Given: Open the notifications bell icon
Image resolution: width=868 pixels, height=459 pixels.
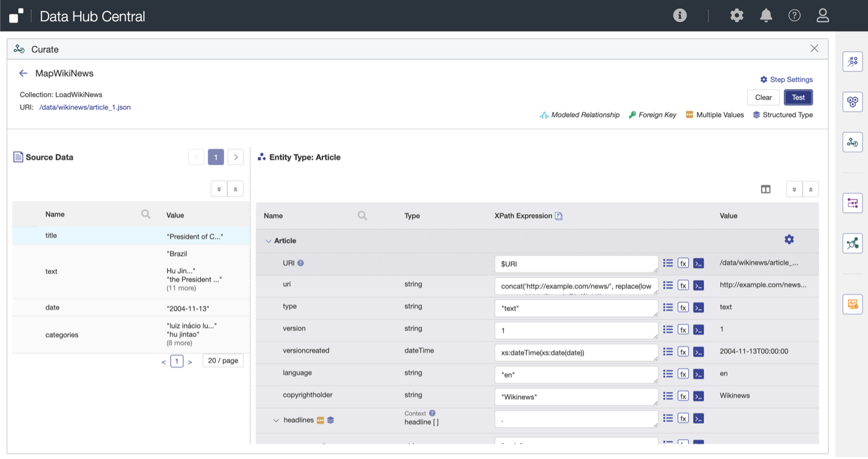Looking at the screenshot, I should point(766,16).
